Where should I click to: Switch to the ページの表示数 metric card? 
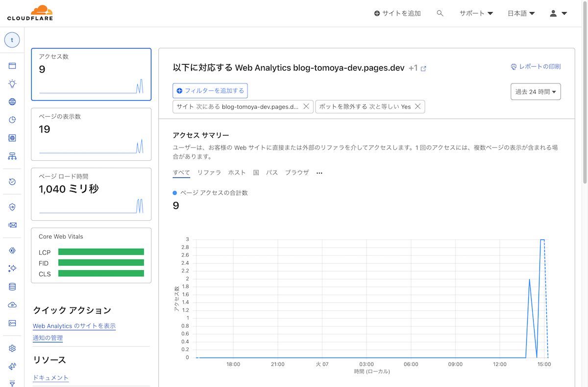coord(91,134)
